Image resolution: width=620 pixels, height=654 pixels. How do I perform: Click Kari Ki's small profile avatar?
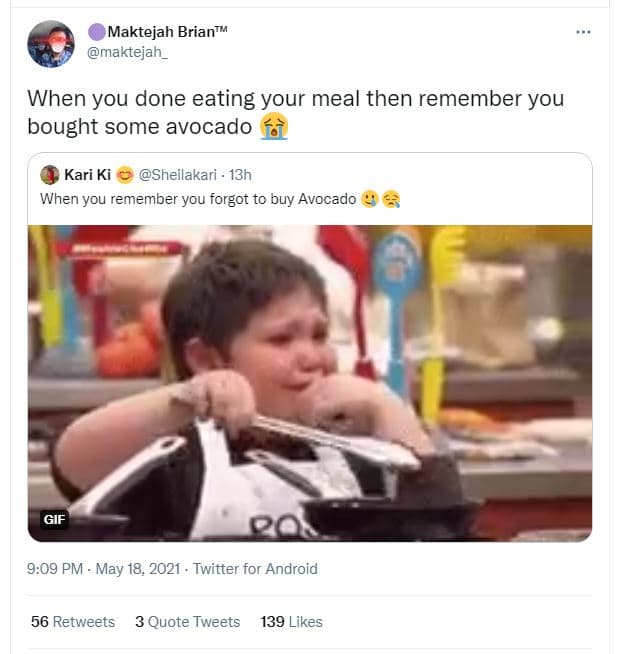tap(50, 175)
